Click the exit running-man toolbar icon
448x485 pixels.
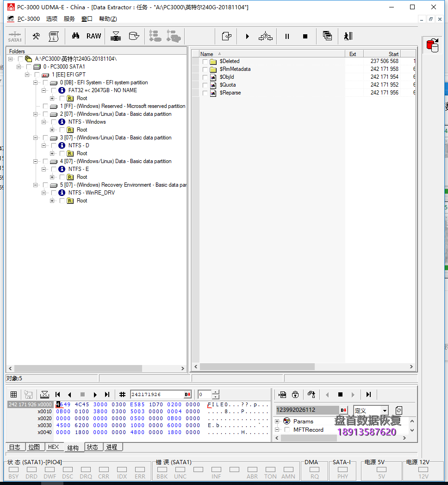click(x=348, y=36)
